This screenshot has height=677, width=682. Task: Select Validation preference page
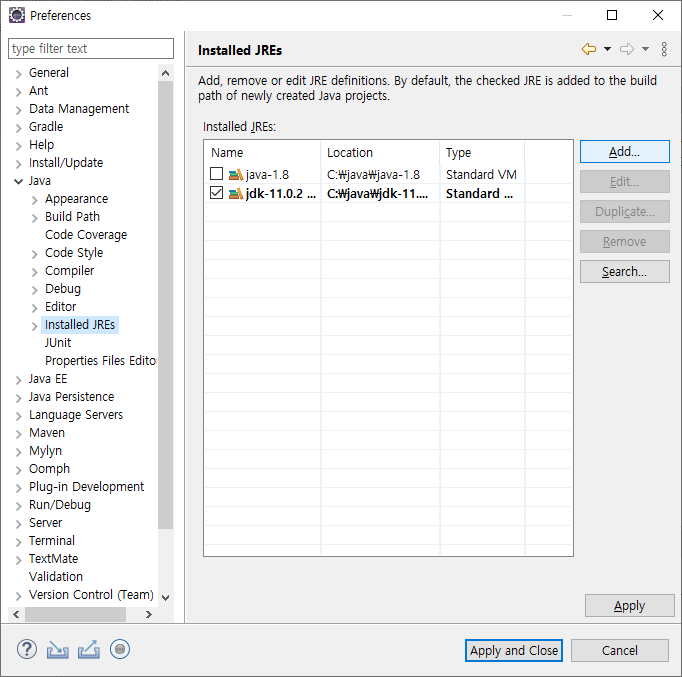56,577
